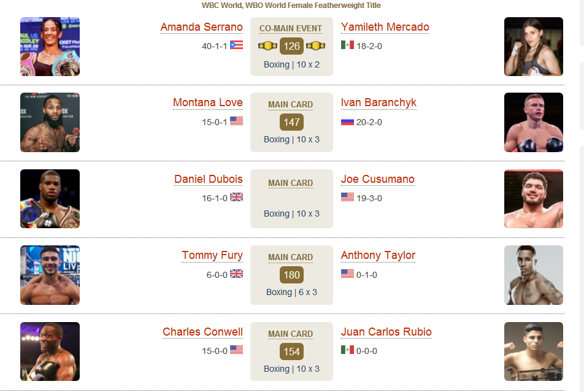Click the left championship belt icon beside 126
This screenshot has width=584, height=392.
(267, 46)
